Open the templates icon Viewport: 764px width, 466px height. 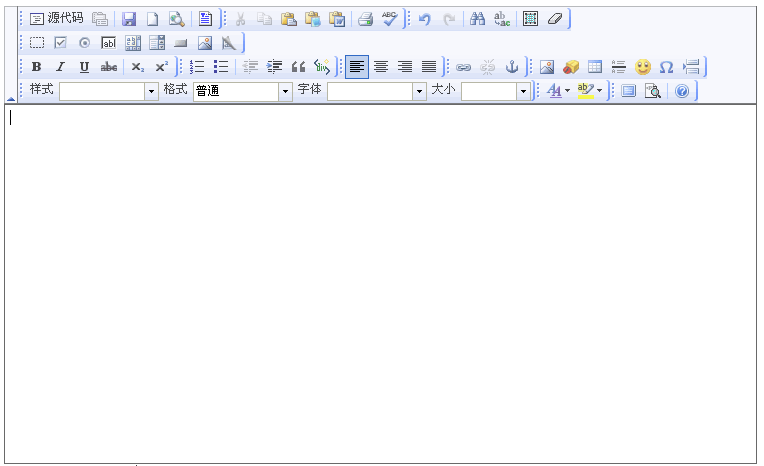pyautogui.click(x=205, y=19)
